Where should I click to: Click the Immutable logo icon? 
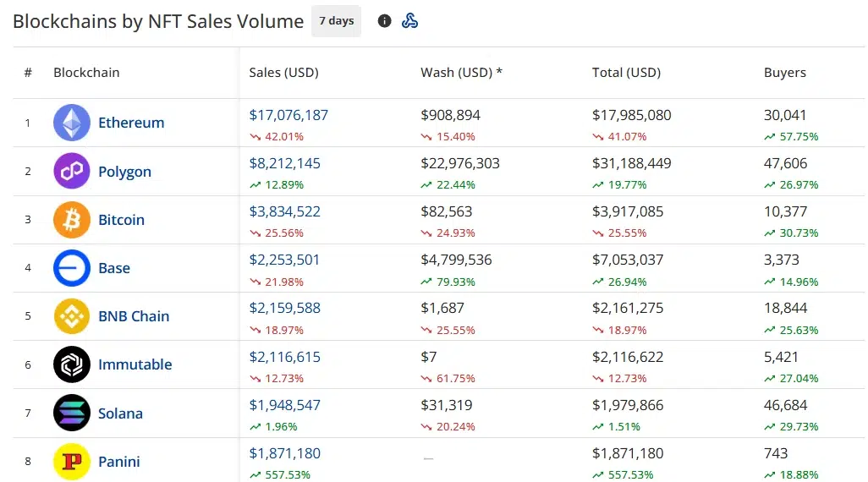[x=72, y=364]
